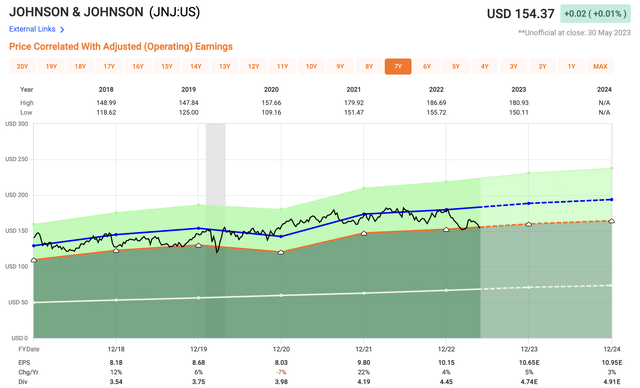Image resolution: width=640 pixels, height=388 pixels.
Task: Click the blue line point at 12/21
Action: click(x=364, y=214)
